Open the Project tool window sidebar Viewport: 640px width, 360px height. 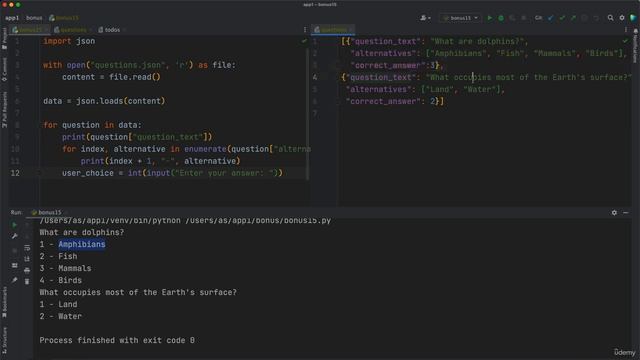coord(4,38)
